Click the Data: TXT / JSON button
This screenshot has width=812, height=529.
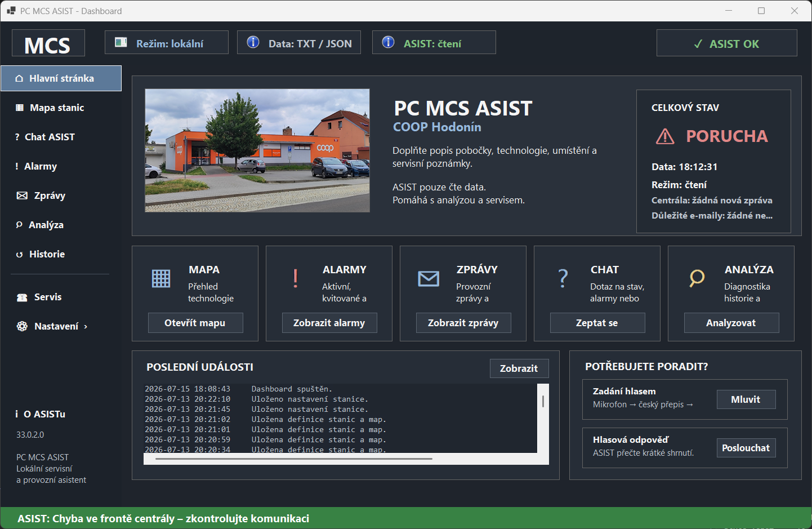(x=299, y=43)
